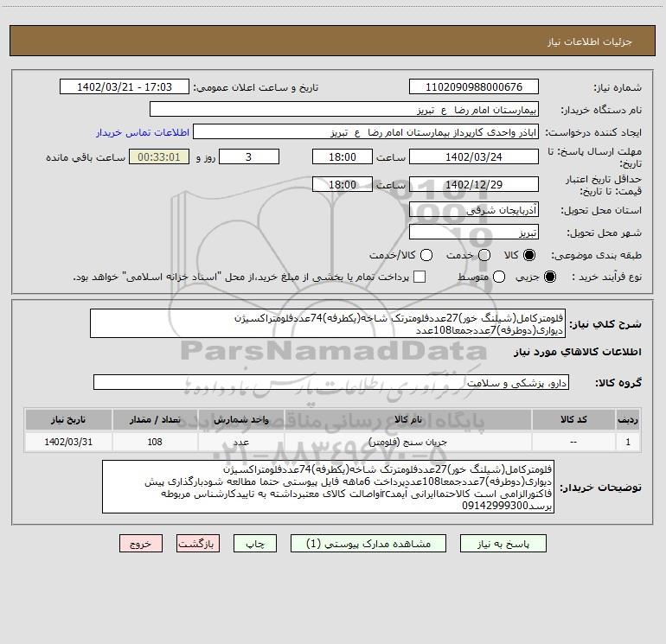Screen dimensions: 666x644
Task: Click the تعداد / مقدار column header
Action: tap(155, 419)
